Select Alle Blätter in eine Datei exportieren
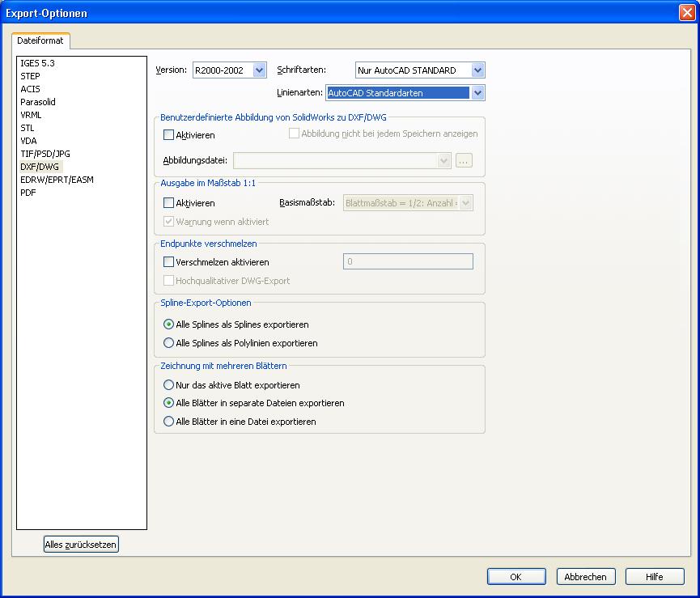The image size is (700, 598). [168, 422]
